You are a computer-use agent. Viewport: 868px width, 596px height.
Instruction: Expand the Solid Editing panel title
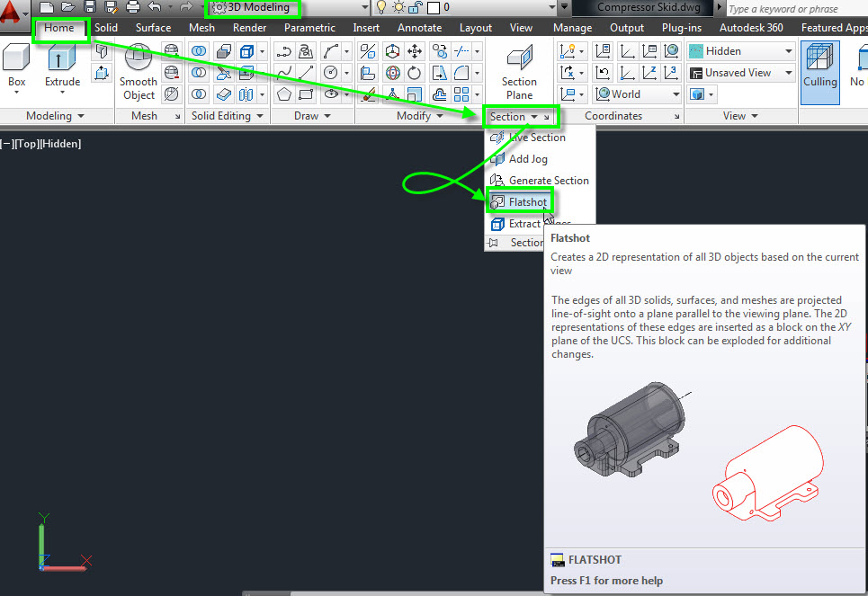[228, 116]
